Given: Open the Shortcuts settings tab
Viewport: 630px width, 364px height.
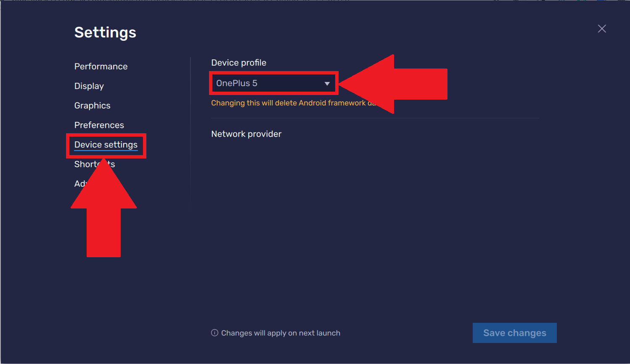Looking at the screenshot, I should pos(95,164).
